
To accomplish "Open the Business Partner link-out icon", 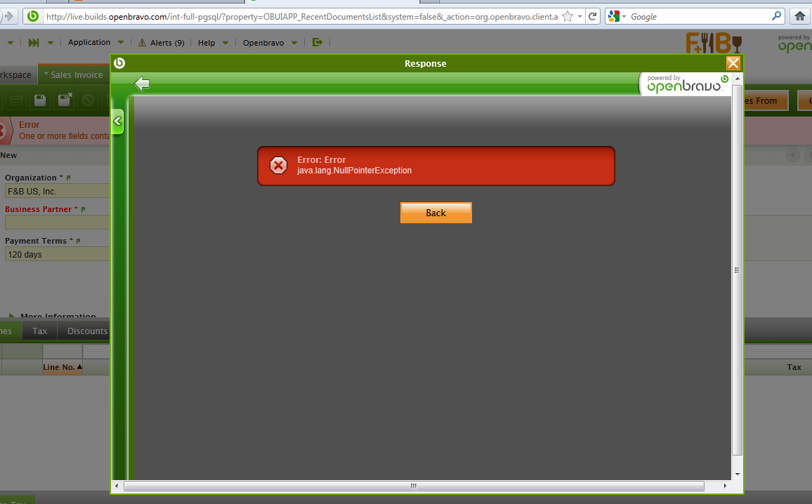I will click(83, 209).
